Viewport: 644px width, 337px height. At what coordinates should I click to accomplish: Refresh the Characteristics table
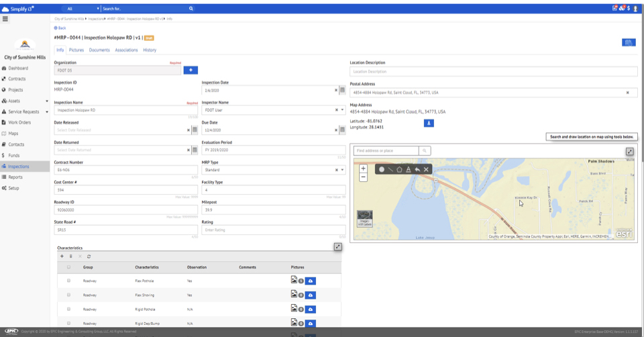pos(89,256)
